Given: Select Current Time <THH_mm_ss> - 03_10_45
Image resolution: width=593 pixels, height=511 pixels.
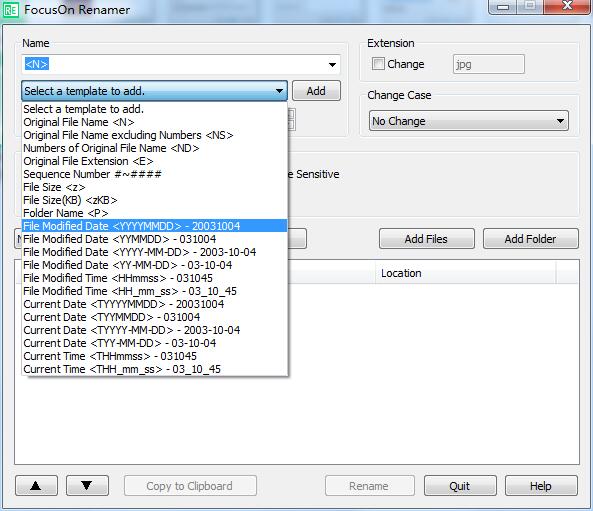Looking at the screenshot, I should 155,369.
